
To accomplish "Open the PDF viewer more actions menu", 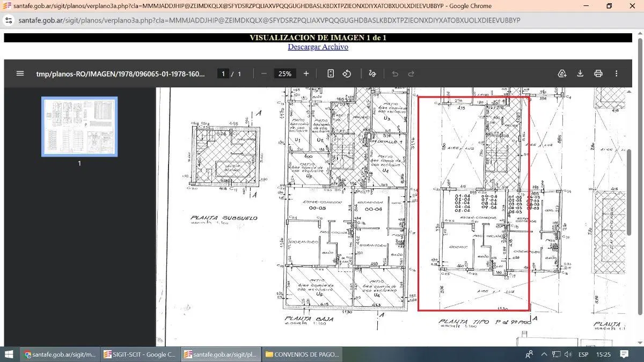I will click(x=617, y=73).
